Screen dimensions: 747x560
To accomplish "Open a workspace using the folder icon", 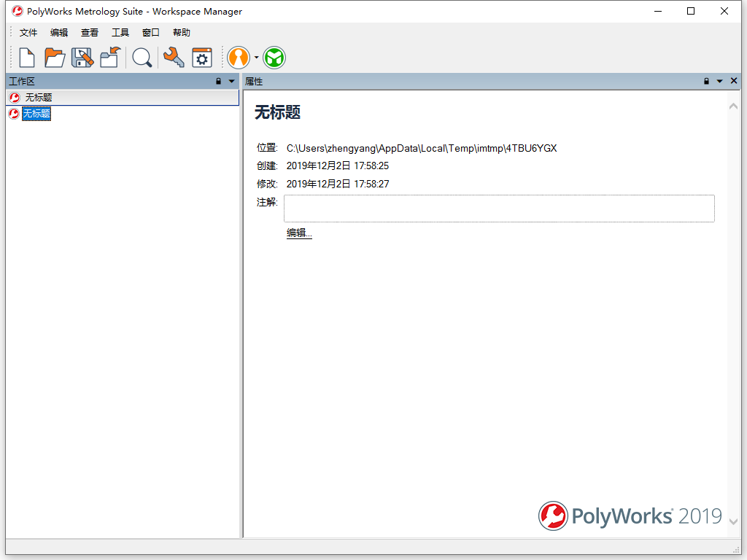I will 54,58.
